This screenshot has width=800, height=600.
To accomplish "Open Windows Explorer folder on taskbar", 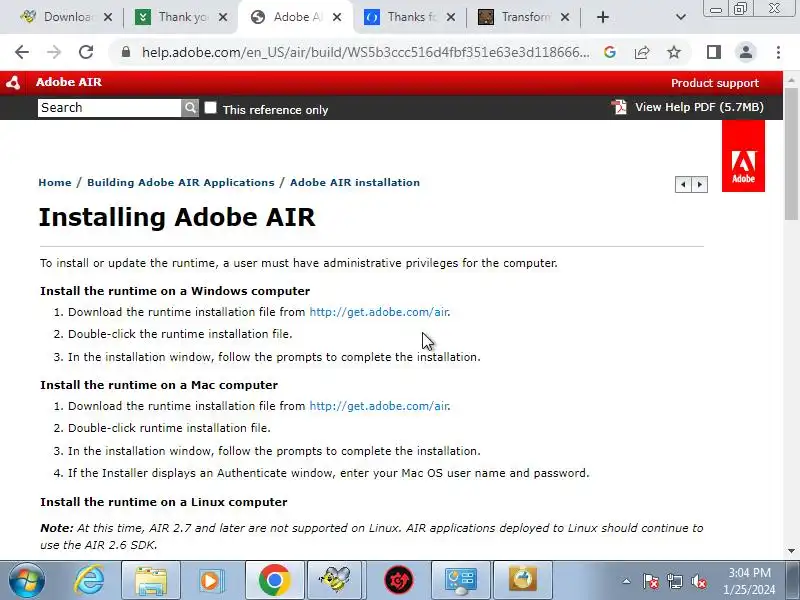I will [151, 580].
